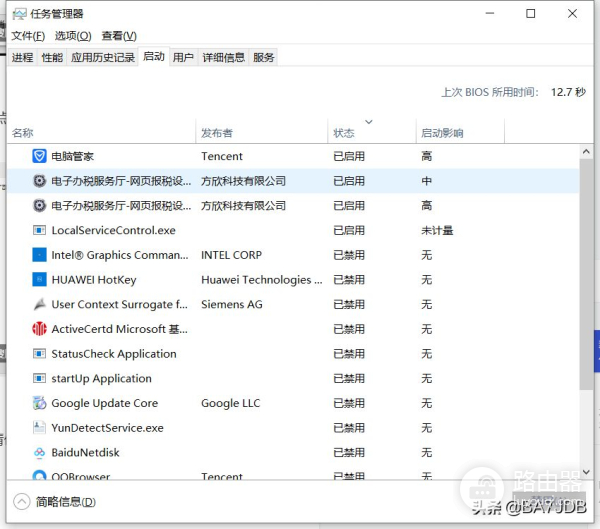Select Intel® Graphics Comman... entry

point(120,255)
